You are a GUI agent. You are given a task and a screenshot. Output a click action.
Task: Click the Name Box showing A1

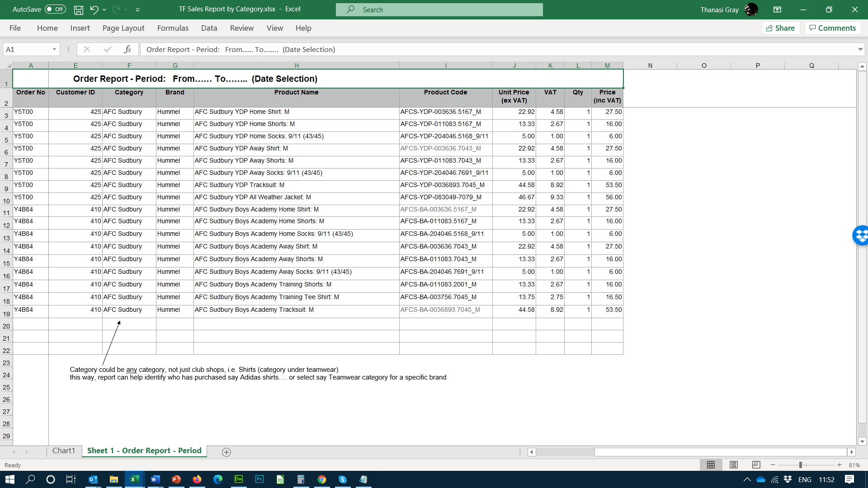pyautogui.click(x=27, y=49)
